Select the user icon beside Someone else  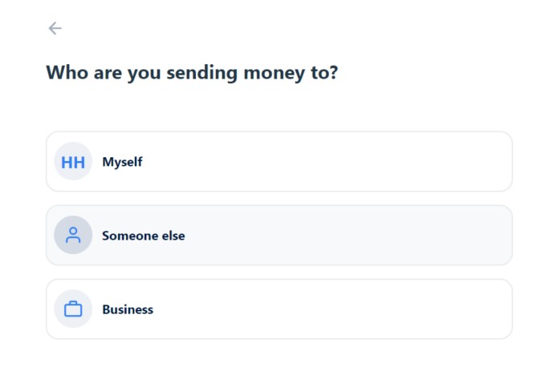[73, 235]
